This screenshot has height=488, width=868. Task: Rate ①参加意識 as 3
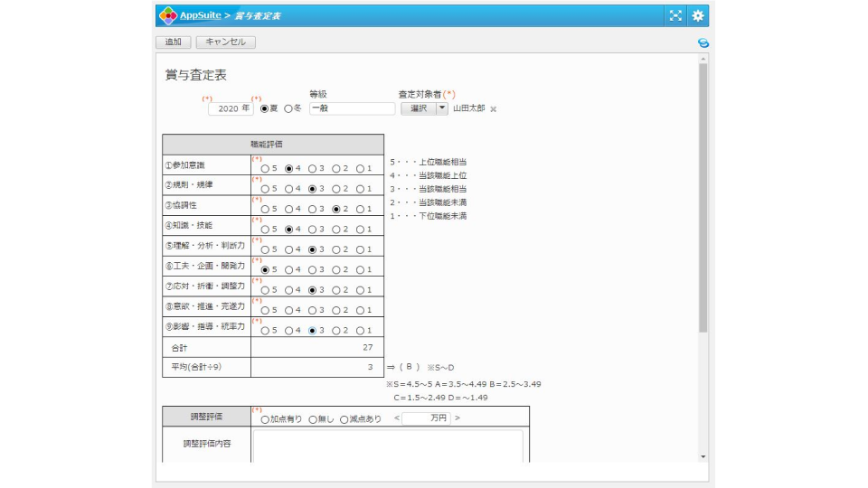pyautogui.click(x=313, y=169)
